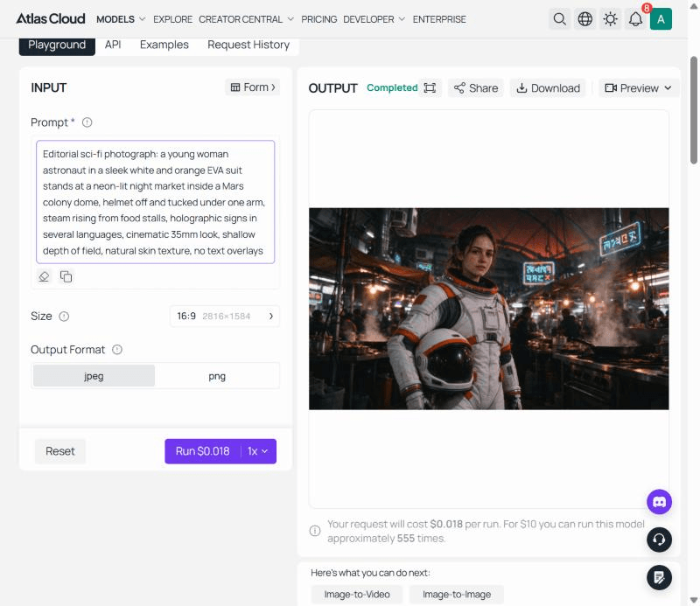Expand the CREATOR CENTRAL menu

coord(246,19)
